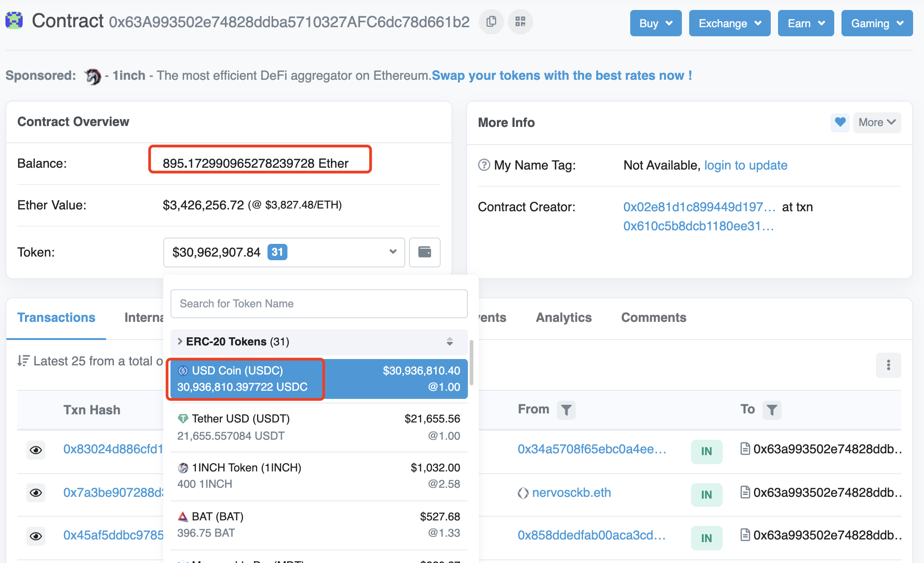Open the wallet token holdings icon
The height and width of the screenshot is (563, 924).
click(x=424, y=252)
